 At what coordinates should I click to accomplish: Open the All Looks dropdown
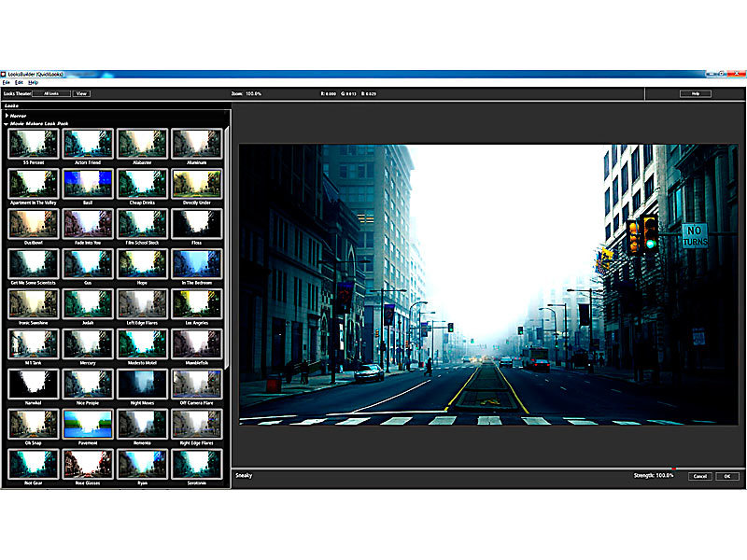point(51,94)
